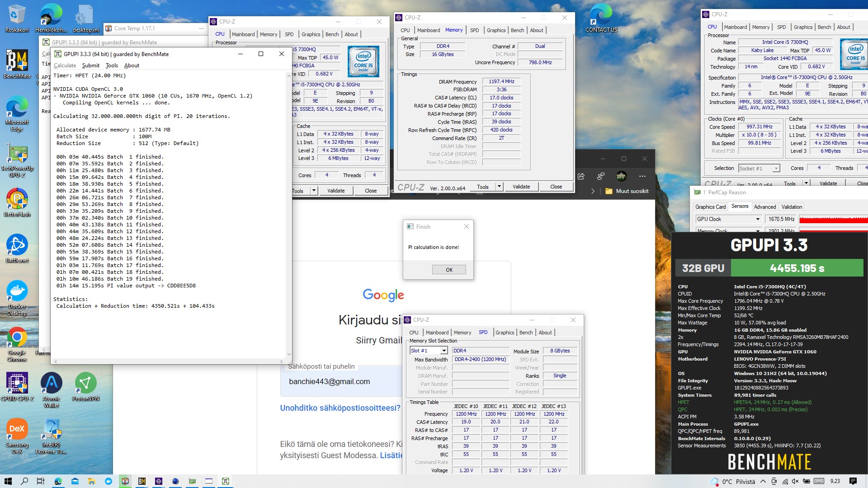Open weather widget 0°C Pilvistä
Image resolution: width=868 pixels, height=488 pixels.
[733, 481]
